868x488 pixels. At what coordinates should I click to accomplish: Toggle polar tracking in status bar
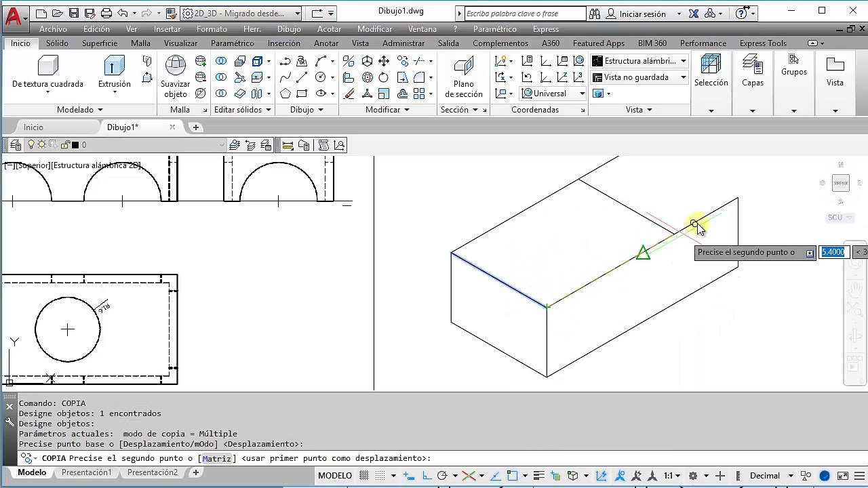[442, 476]
